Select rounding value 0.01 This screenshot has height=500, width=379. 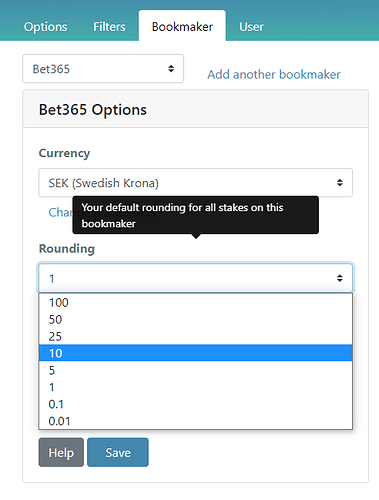(195, 421)
